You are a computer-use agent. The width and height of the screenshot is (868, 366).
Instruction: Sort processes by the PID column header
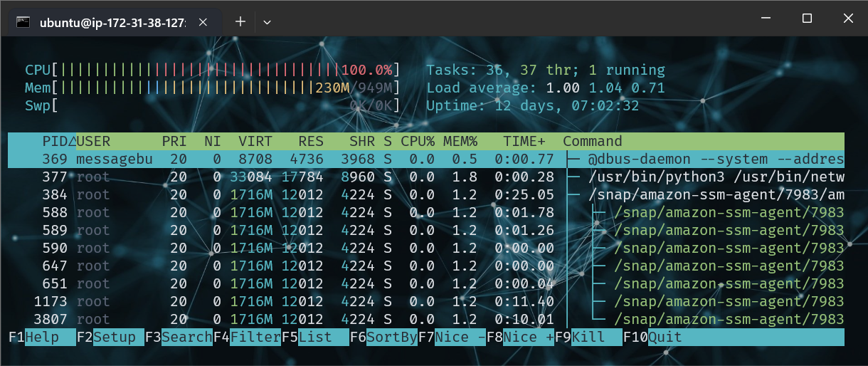[55, 141]
